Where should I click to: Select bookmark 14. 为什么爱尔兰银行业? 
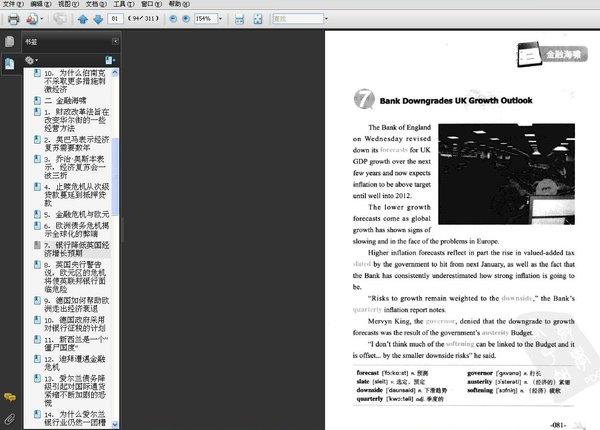[75, 418]
